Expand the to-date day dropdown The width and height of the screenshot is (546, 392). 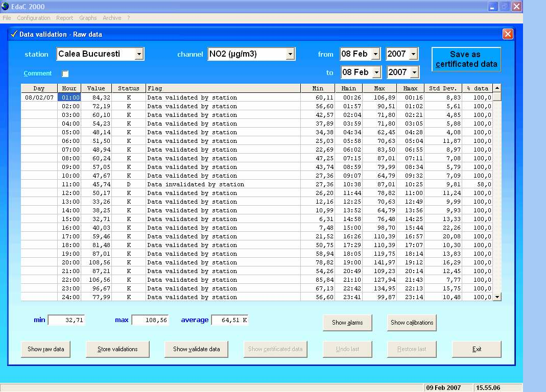(376, 72)
